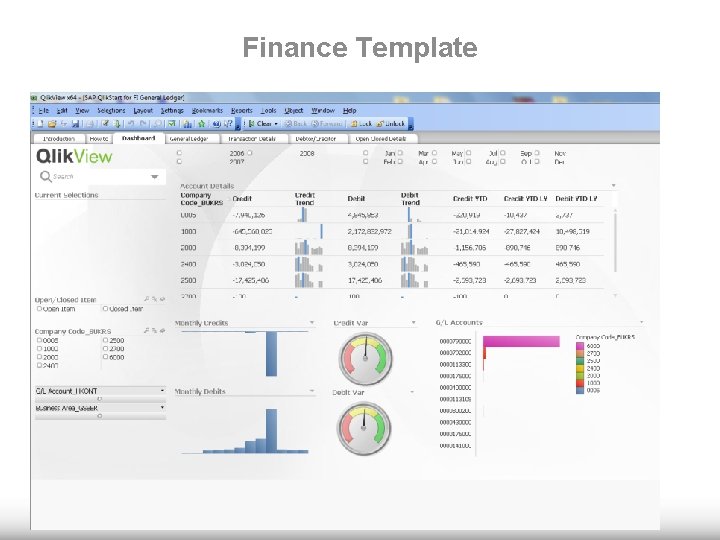
Task: Open Monthly Credits chart menu arrow
Action: 312,323
